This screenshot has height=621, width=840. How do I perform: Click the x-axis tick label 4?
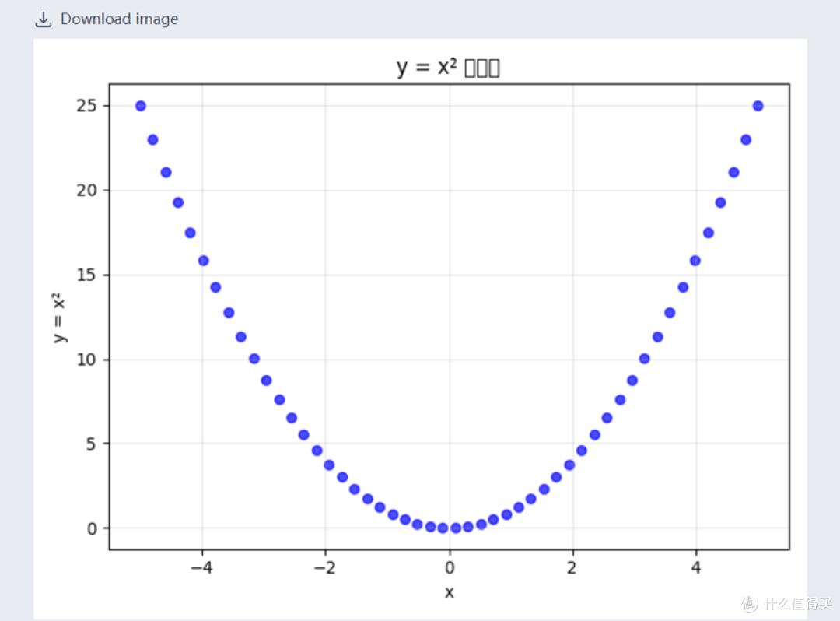pos(696,567)
